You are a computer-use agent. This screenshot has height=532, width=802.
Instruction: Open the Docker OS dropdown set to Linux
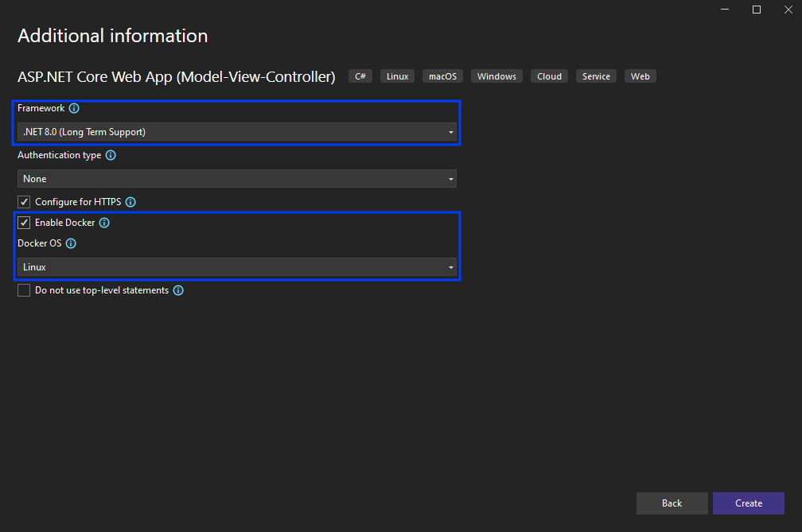[237, 266]
